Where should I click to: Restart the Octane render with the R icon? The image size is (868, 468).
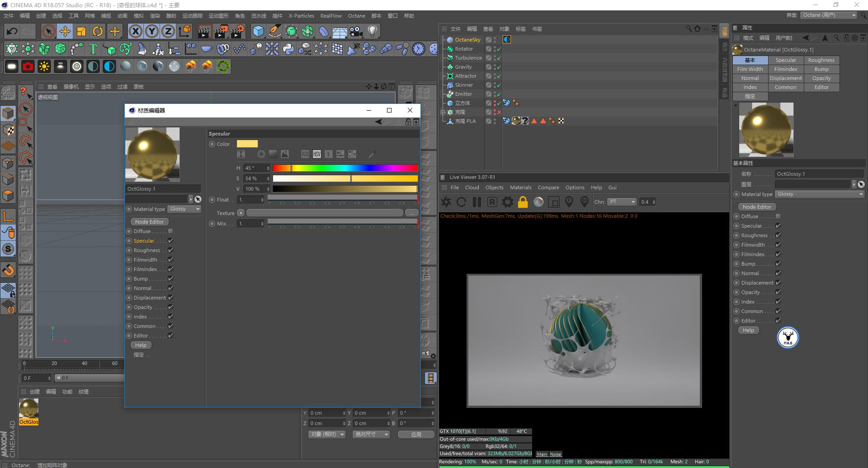pos(492,202)
